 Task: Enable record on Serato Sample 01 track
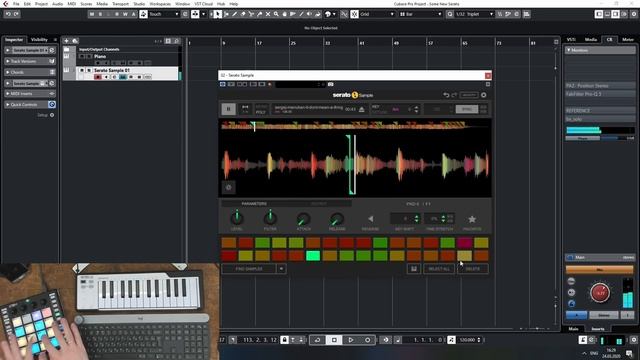coord(98,77)
